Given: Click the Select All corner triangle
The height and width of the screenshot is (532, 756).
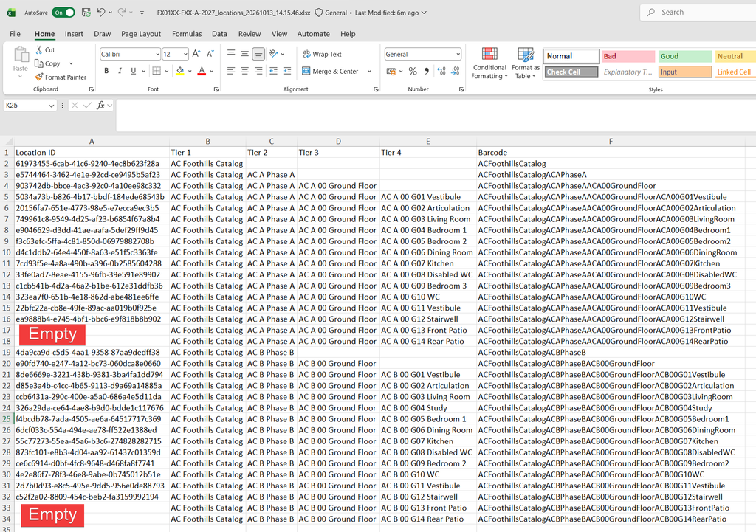Looking at the screenshot, I should [7, 141].
